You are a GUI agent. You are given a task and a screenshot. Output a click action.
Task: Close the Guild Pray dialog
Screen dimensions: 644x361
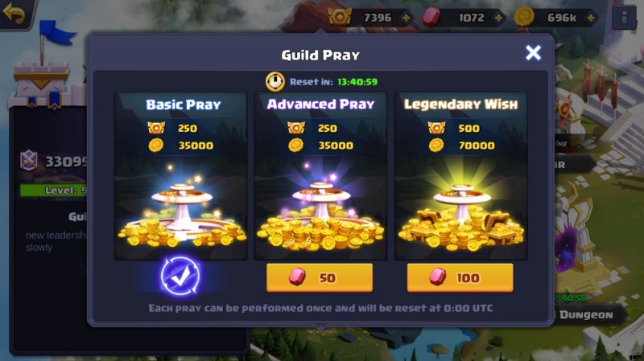pos(533,52)
